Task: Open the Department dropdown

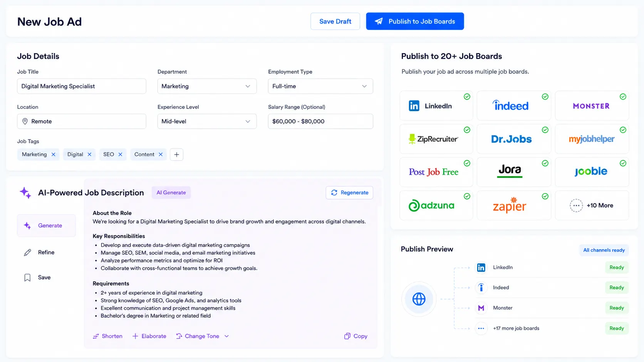Action: [x=207, y=86]
